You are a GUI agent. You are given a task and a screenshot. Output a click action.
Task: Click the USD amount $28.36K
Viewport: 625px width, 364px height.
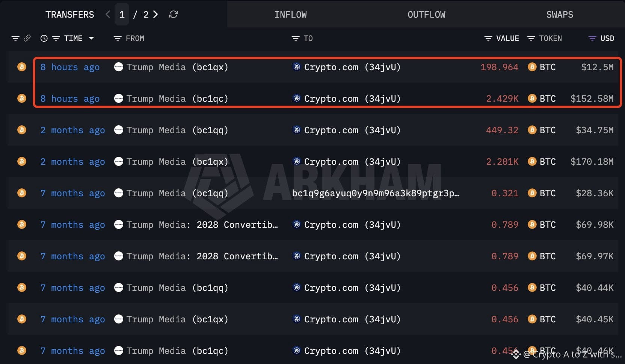point(595,193)
